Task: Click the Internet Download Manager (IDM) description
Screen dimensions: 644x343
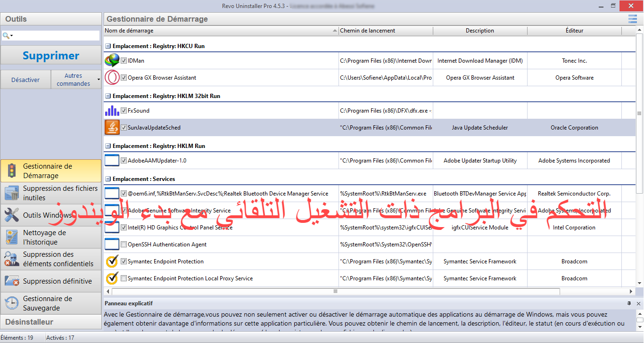Action: click(480, 61)
